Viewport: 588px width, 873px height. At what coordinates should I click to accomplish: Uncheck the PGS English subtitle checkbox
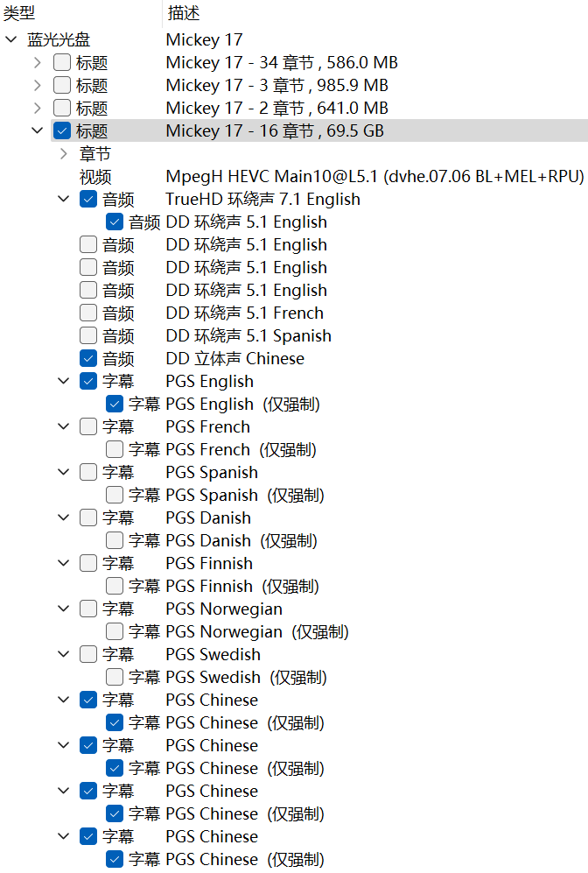click(87, 382)
